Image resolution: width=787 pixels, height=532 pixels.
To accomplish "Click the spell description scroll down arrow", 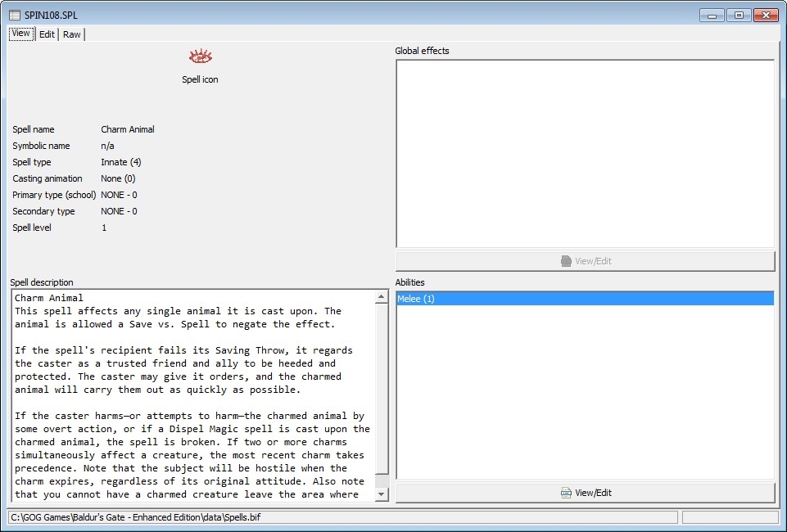I will click(x=381, y=494).
